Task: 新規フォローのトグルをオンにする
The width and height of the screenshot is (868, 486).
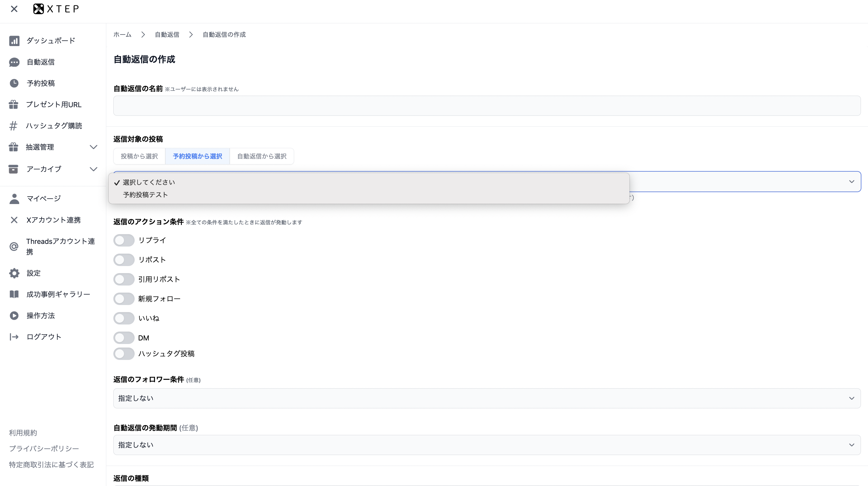Action: tap(124, 299)
